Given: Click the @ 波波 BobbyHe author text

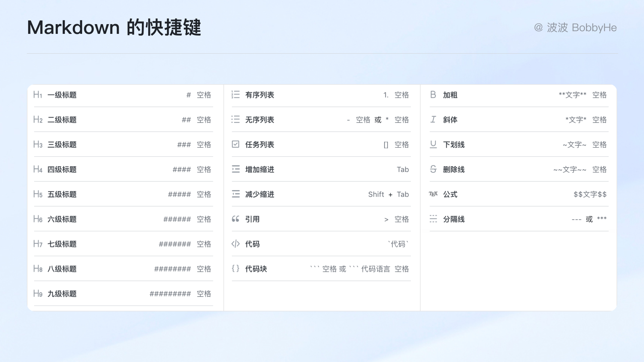Looking at the screenshot, I should (x=575, y=27).
